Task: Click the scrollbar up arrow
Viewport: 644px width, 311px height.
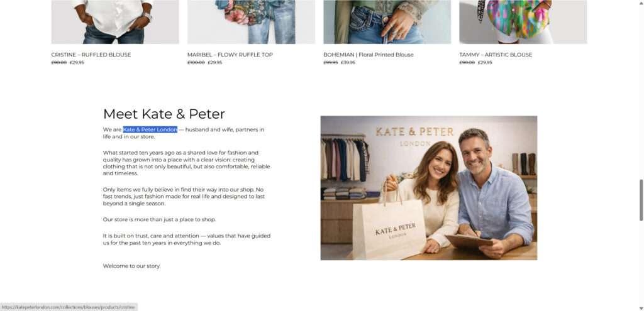Action: click(641, 3)
